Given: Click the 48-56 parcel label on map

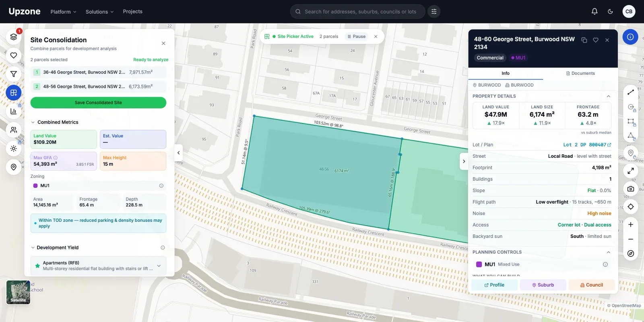Looking at the screenshot, I should click(x=324, y=169).
